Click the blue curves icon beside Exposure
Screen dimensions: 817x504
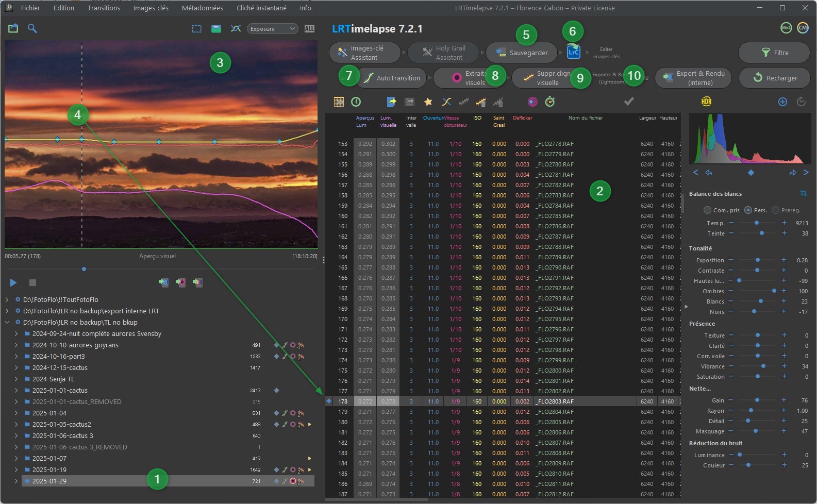pos(236,29)
